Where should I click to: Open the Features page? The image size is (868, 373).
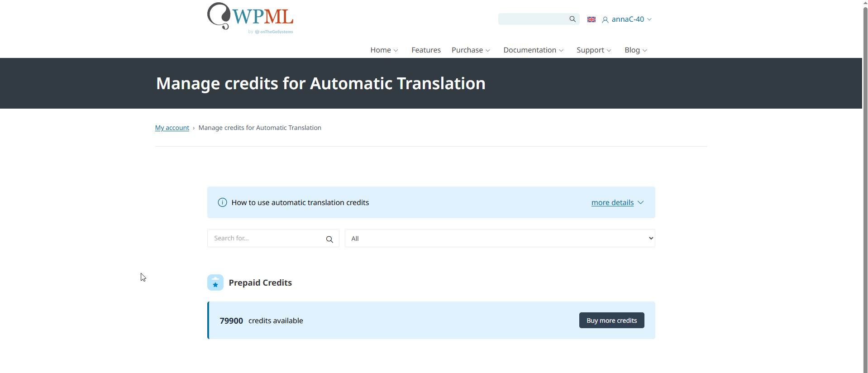[426, 50]
